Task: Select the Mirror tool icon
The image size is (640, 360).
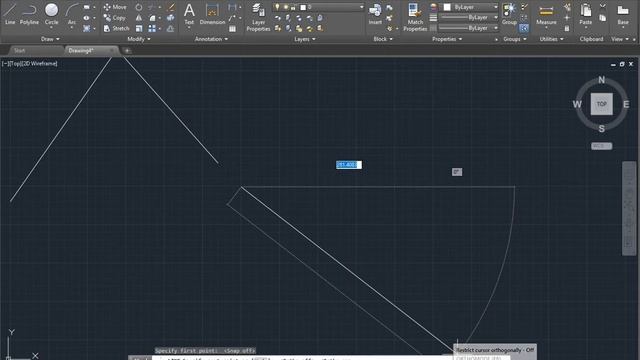Action: coord(139,18)
